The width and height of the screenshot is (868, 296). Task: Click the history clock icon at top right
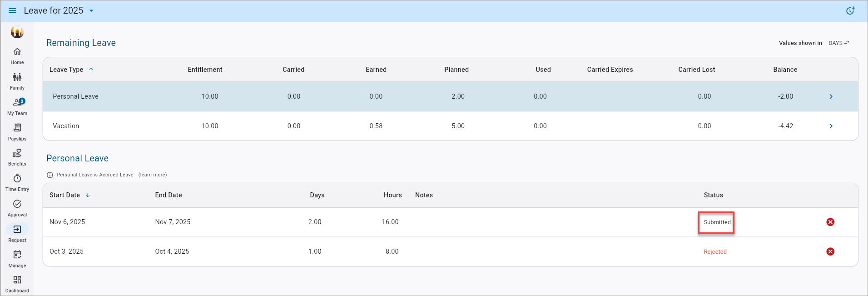[850, 10]
